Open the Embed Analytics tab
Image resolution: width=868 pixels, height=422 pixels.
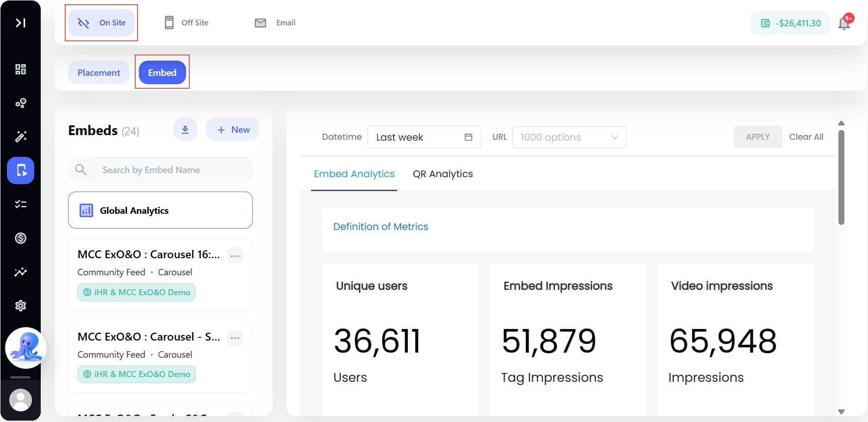tap(354, 174)
